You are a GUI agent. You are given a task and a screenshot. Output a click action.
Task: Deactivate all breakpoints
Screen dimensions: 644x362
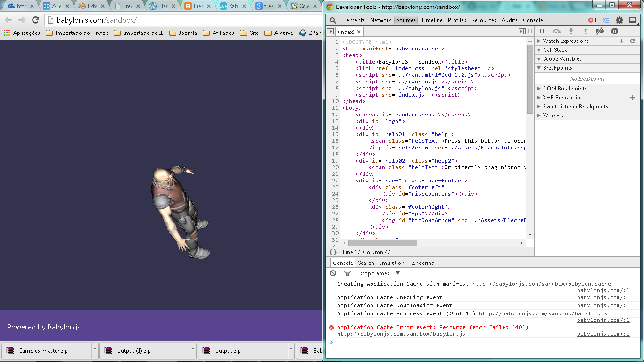pos(600,31)
